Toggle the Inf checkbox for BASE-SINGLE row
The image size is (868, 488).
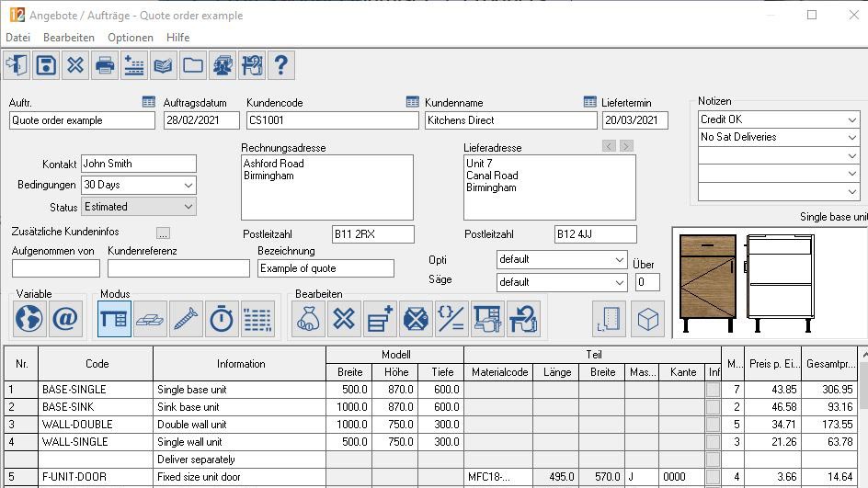coord(714,390)
